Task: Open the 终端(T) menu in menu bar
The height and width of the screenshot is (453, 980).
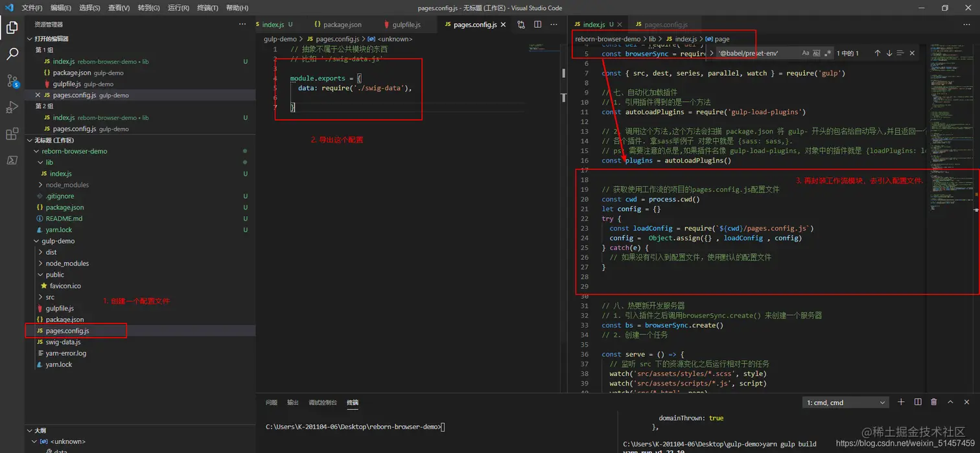Action: click(x=207, y=8)
